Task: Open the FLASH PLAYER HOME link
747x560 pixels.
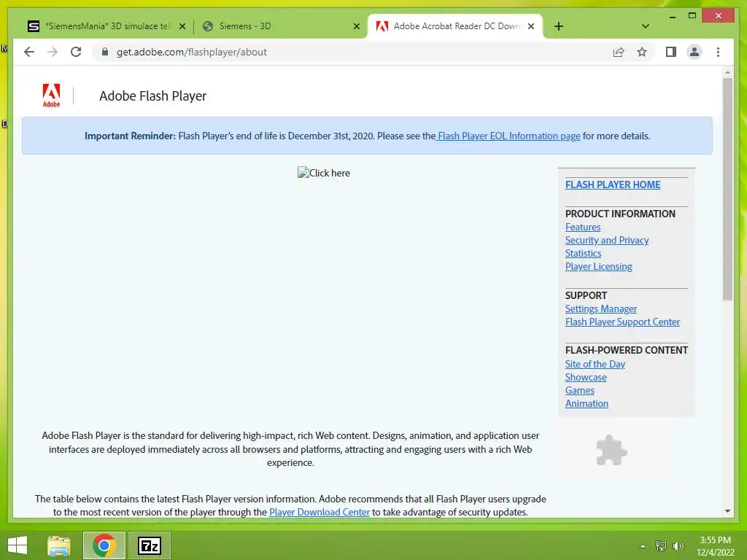Action: 613,184
